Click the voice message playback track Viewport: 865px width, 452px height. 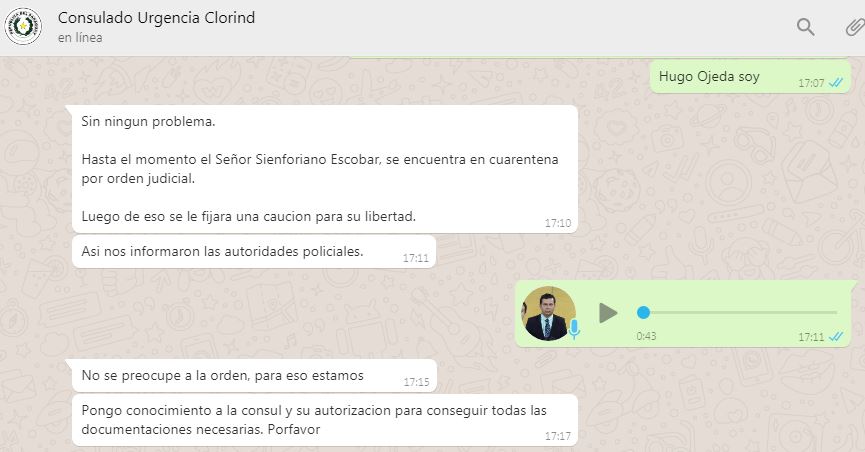tap(737, 312)
